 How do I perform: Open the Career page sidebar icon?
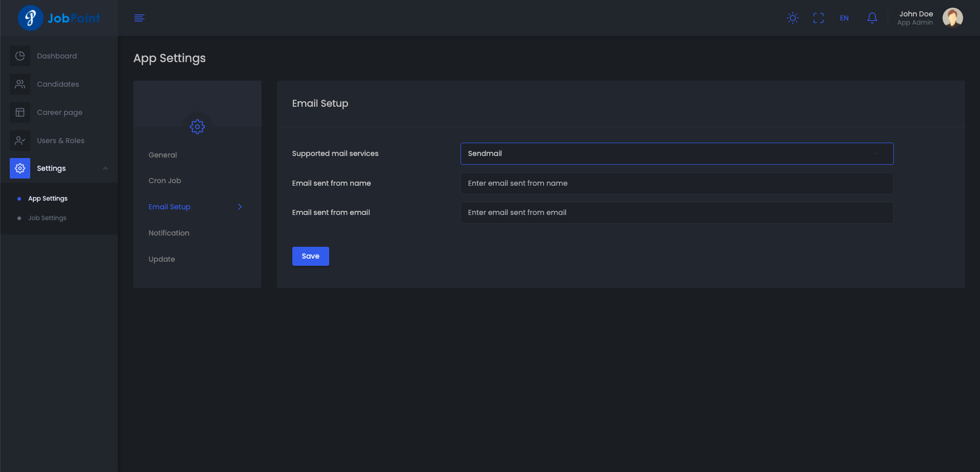pyautogui.click(x=20, y=112)
